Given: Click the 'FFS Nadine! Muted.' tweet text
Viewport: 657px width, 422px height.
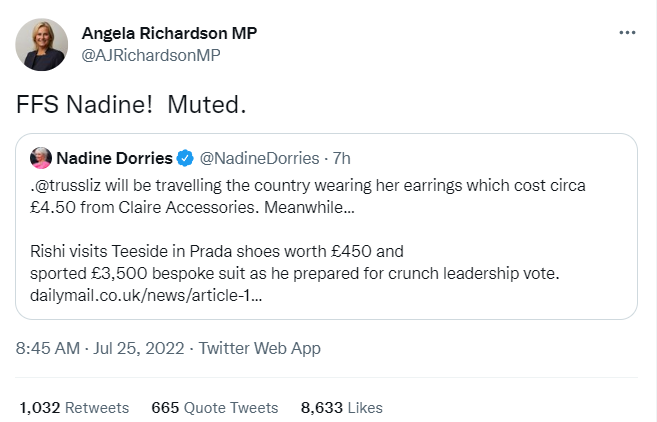Looking at the screenshot, I should (132, 104).
